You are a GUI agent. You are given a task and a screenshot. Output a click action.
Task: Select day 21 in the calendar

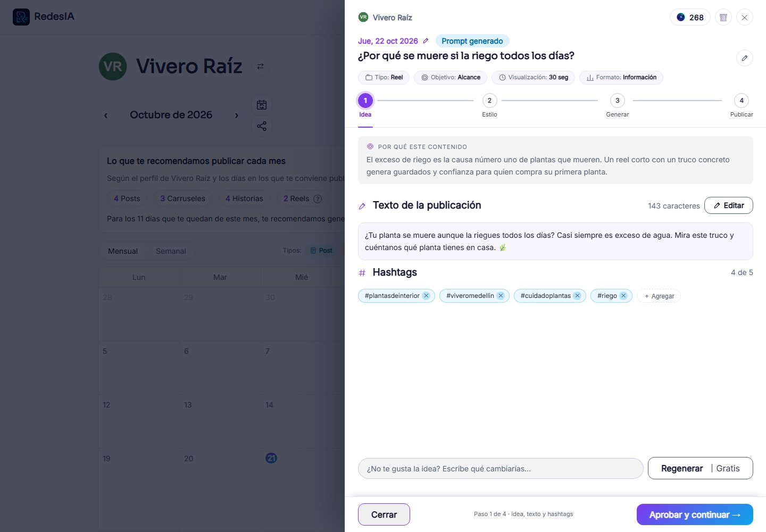pyautogui.click(x=271, y=458)
